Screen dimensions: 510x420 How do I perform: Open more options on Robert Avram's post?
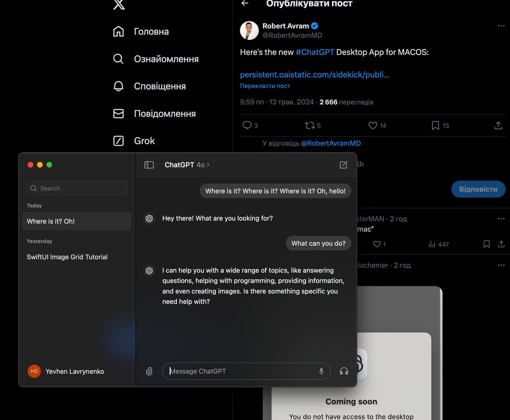500,26
